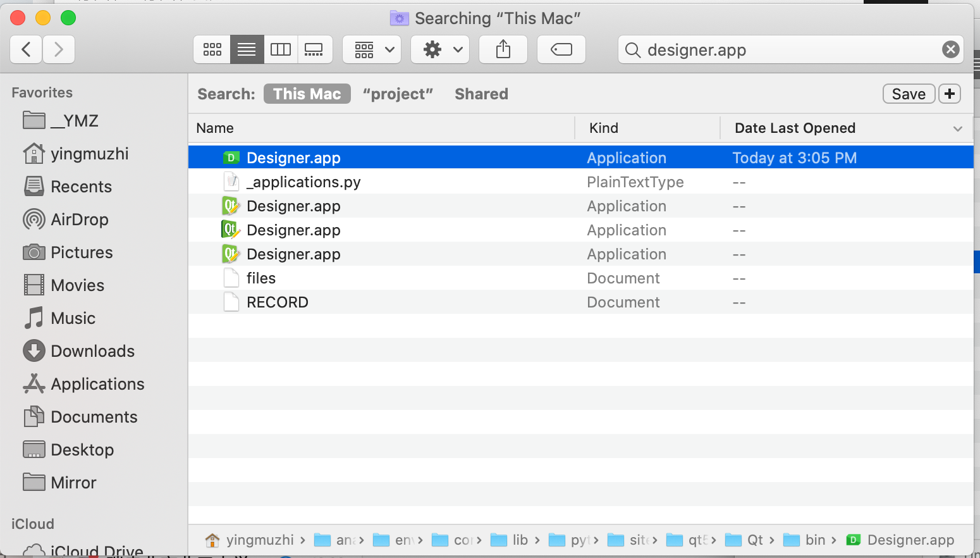This screenshot has height=558, width=980.
Task: Click the Favorites sidebar heading
Action: [x=42, y=92]
